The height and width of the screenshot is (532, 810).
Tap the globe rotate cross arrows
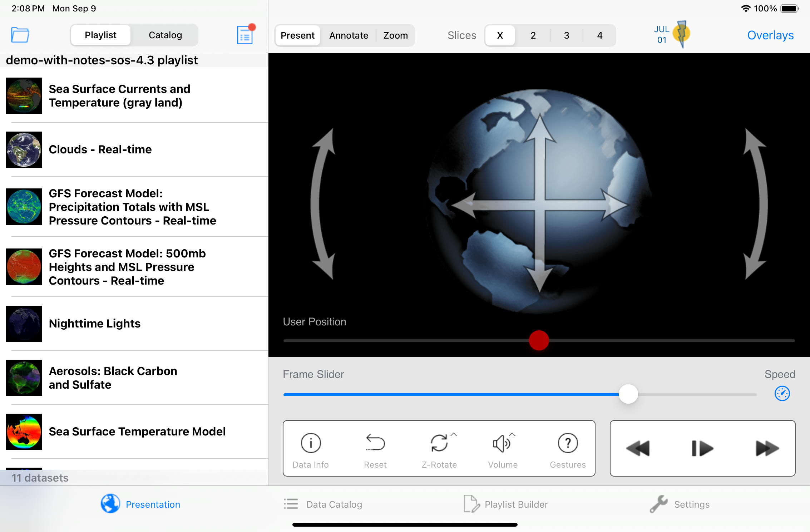[540, 205]
